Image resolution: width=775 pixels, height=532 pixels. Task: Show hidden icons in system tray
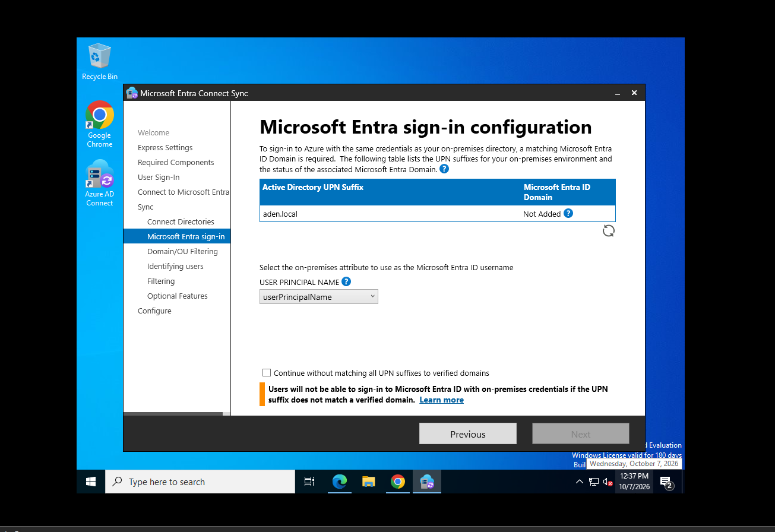point(580,482)
